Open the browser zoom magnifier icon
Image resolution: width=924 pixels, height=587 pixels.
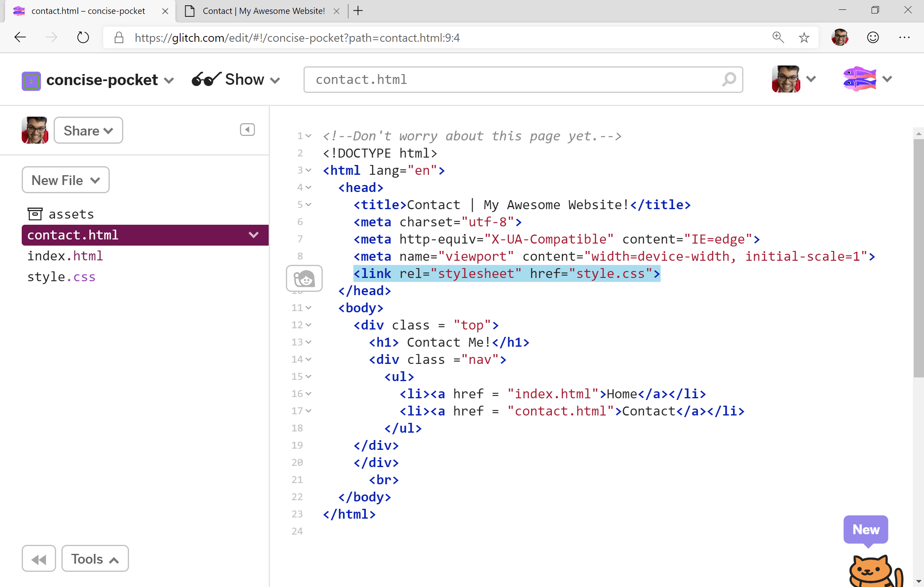(778, 38)
